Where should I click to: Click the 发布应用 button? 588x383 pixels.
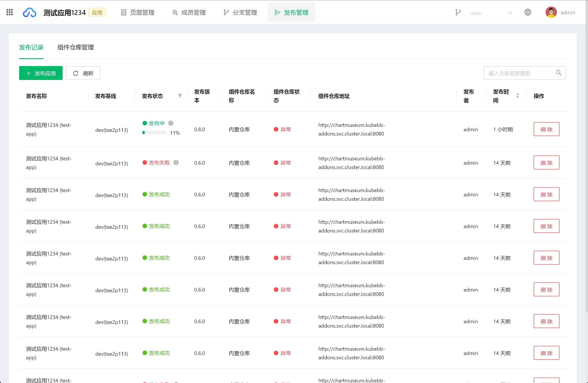point(41,73)
